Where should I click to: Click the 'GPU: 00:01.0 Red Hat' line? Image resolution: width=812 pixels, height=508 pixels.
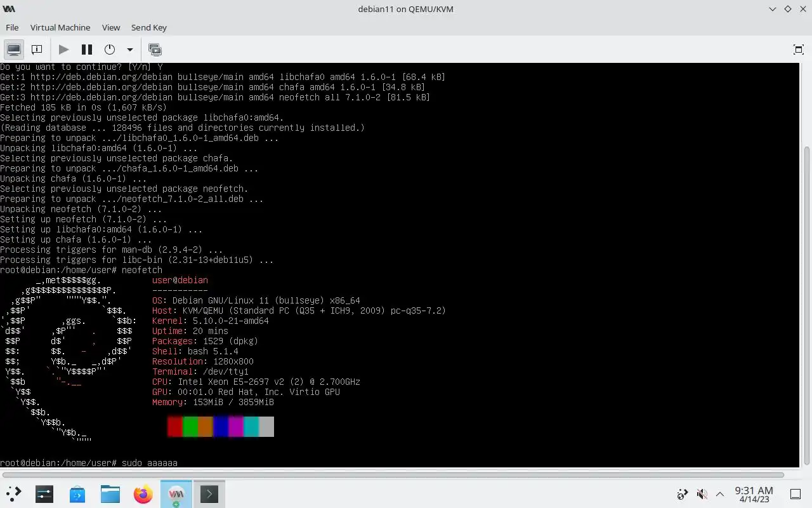[x=246, y=392]
